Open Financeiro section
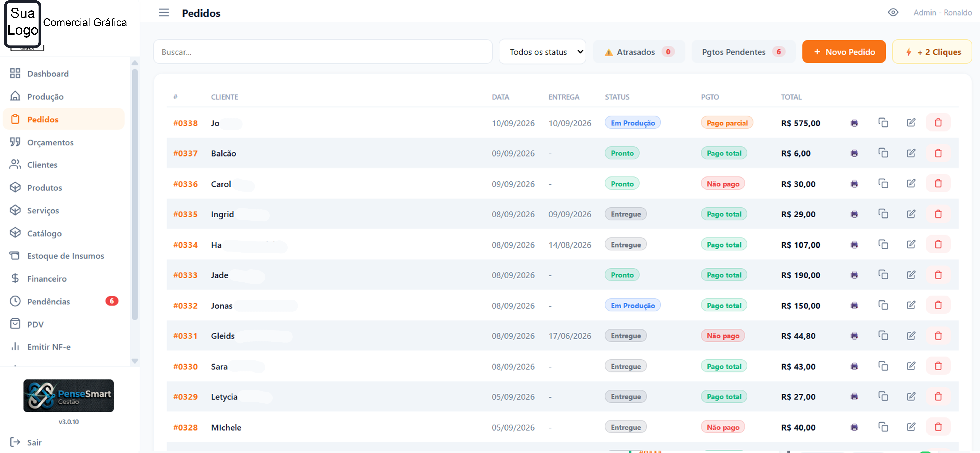This screenshot has width=980, height=453. [x=64, y=279]
